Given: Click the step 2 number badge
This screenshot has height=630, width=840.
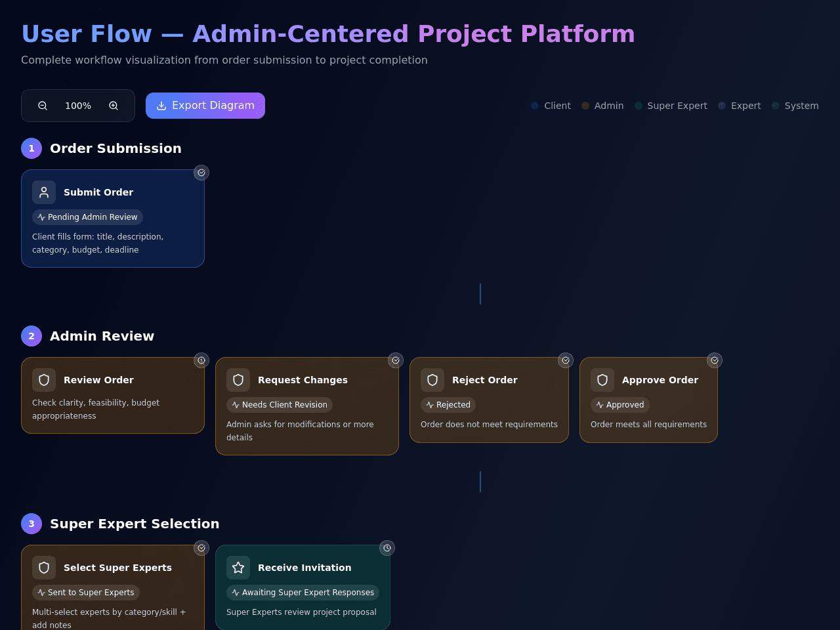Looking at the screenshot, I should (x=31, y=336).
